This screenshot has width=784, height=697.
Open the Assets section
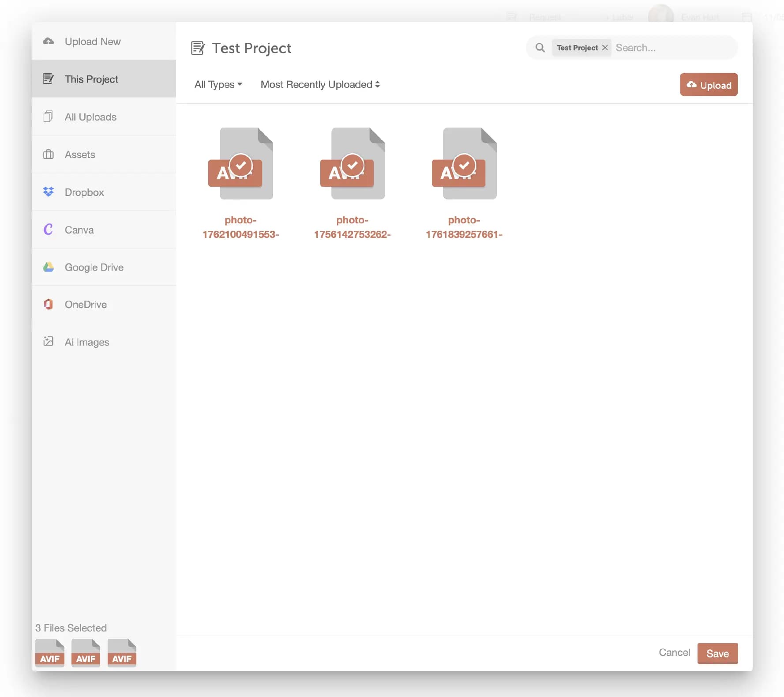pyautogui.click(x=80, y=154)
